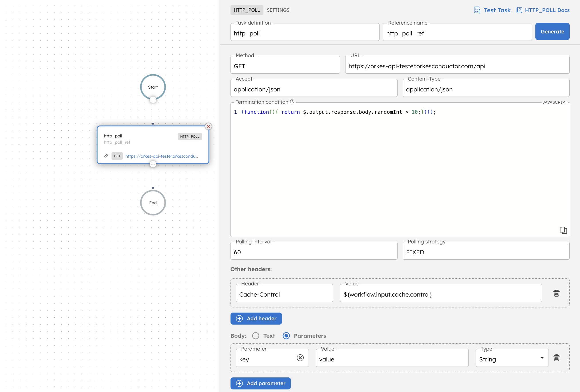Select the Start node
Image resolution: width=580 pixels, height=392 pixels.
(153, 87)
